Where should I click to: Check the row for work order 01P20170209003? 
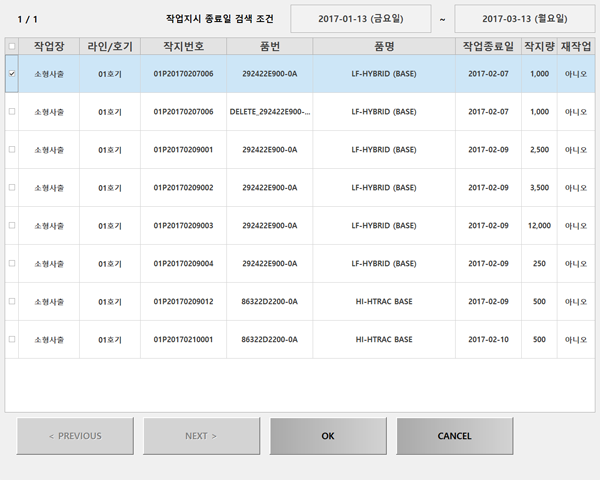11,226
